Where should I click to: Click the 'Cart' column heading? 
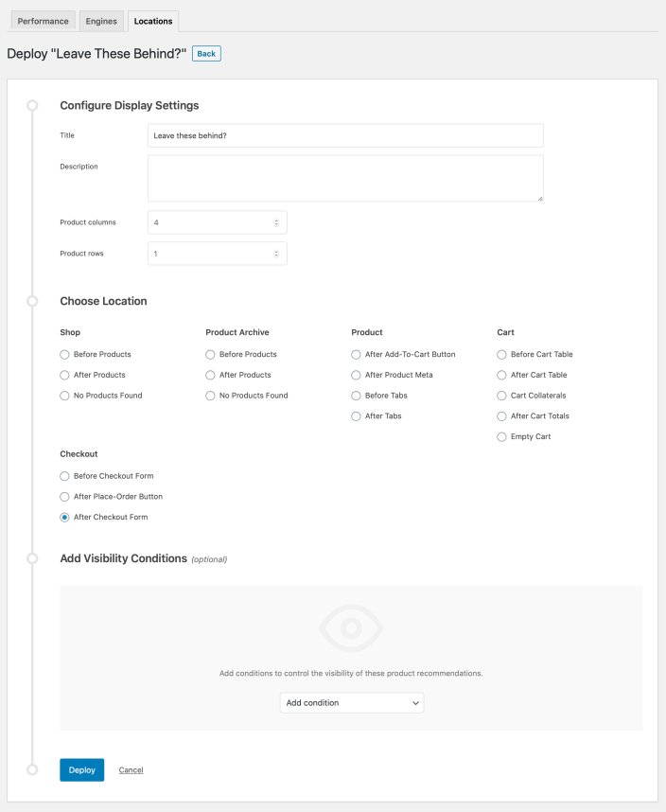[x=505, y=332]
